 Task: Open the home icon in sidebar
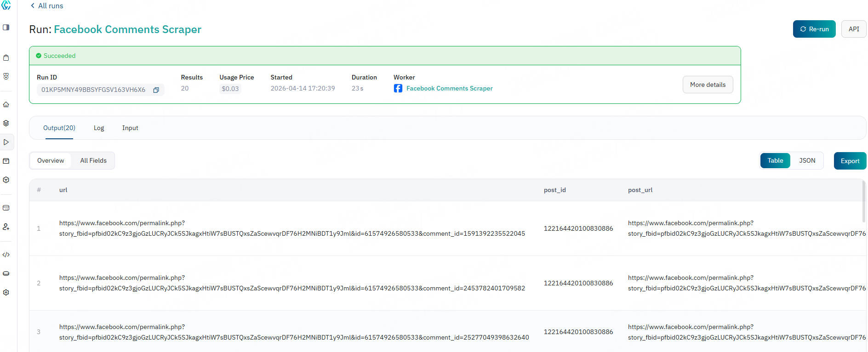[6, 104]
